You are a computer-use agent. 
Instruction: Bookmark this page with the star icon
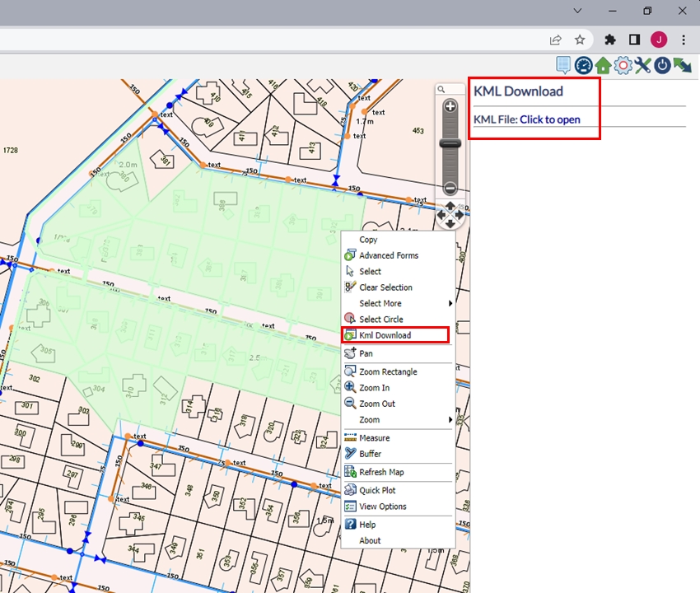point(580,40)
